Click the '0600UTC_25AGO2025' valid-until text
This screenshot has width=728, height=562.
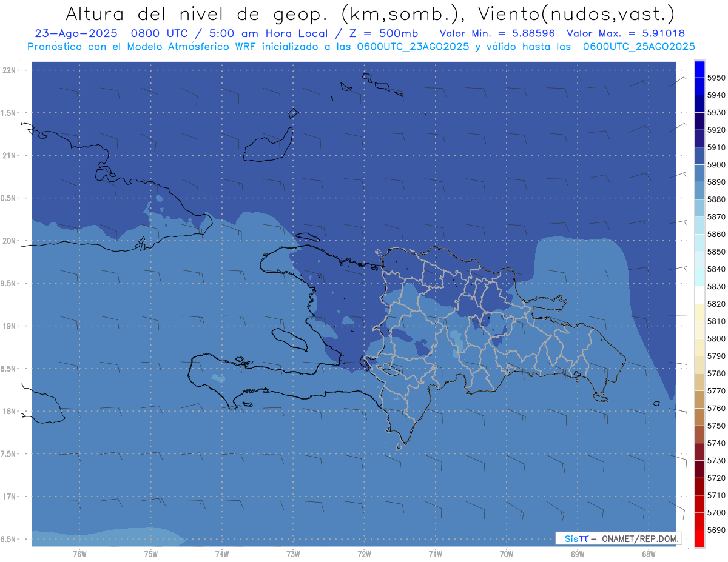pyautogui.click(x=639, y=47)
